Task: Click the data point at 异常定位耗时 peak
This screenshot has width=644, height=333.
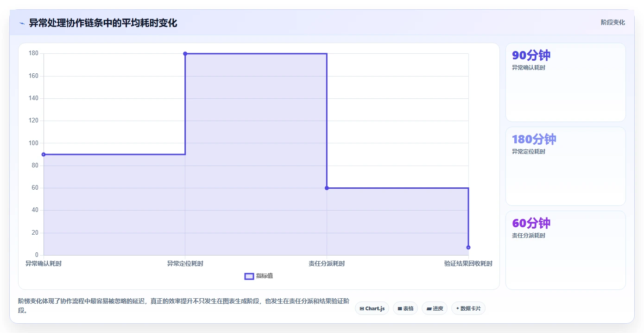Action: pos(185,54)
